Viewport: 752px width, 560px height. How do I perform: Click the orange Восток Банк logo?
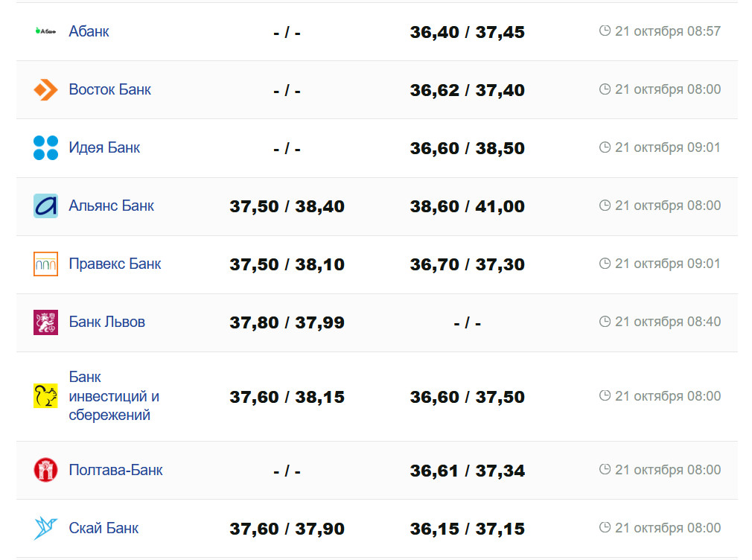tap(45, 90)
